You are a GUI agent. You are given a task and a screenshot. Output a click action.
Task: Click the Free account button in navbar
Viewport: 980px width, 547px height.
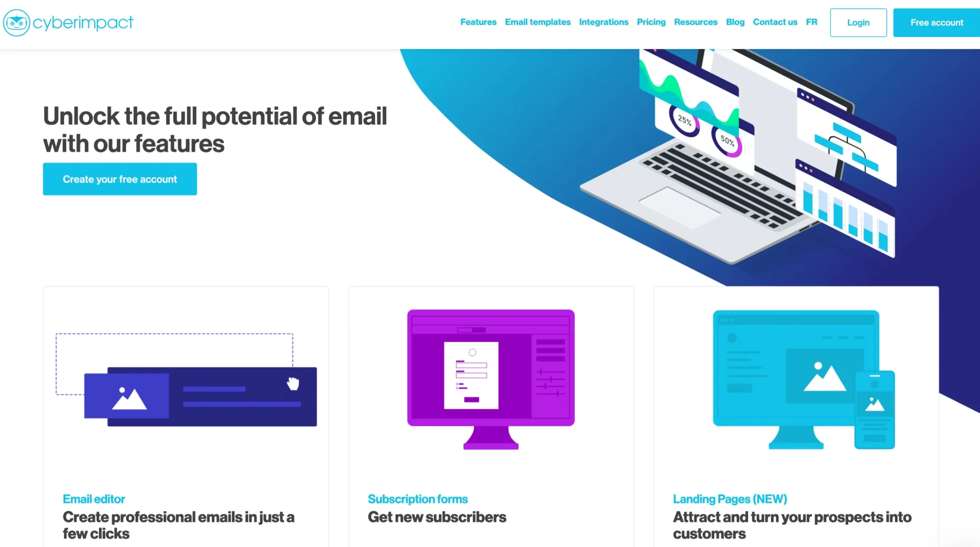pos(937,22)
